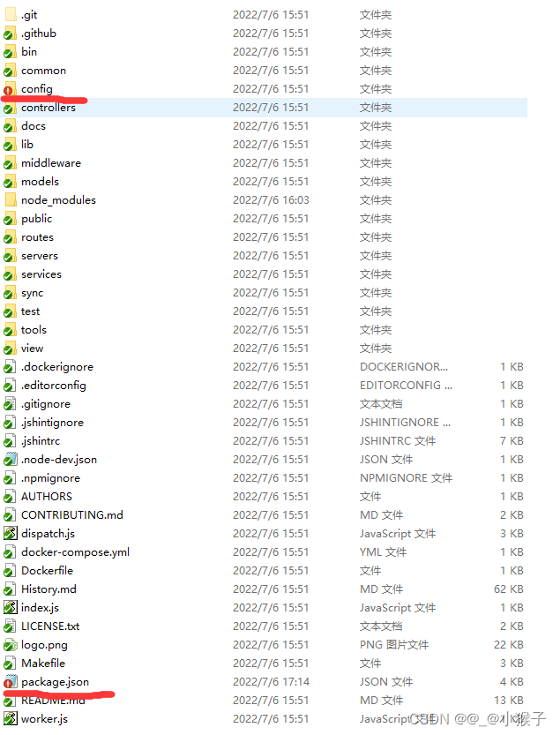The image size is (560, 735).
Task: Select the docker-compose.yml file name
Action: click(x=76, y=552)
